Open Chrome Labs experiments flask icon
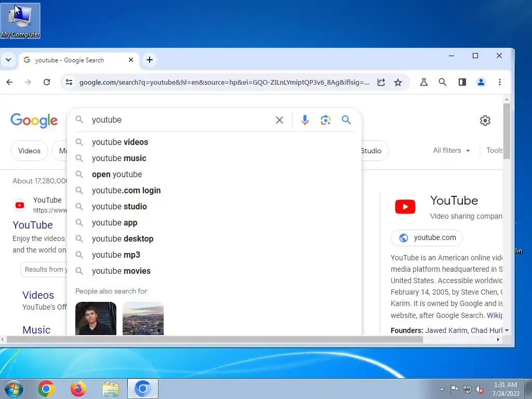The height and width of the screenshot is (399, 532). [424, 82]
